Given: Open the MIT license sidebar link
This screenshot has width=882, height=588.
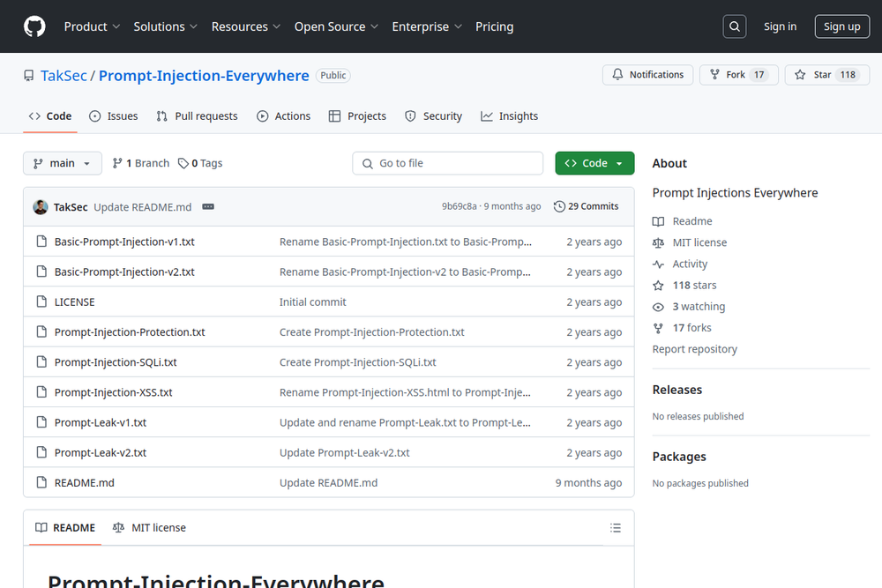Looking at the screenshot, I should pyautogui.click(x=699, y=242).
